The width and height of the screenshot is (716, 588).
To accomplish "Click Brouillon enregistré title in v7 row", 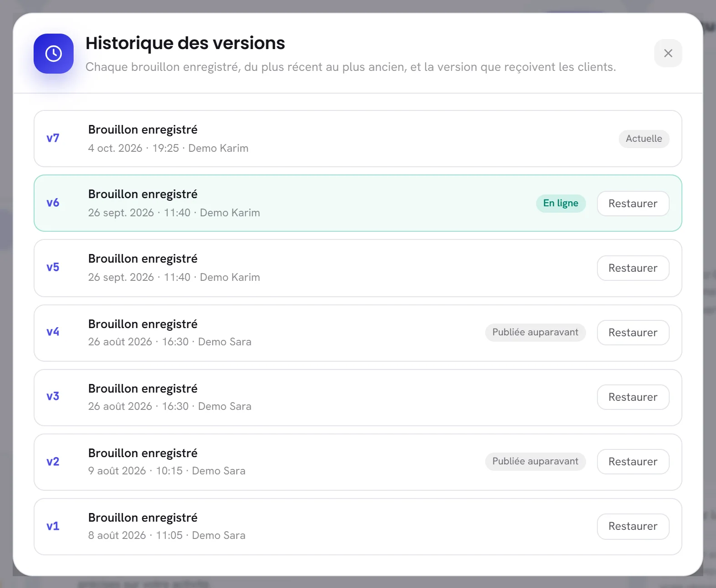I will coord(143,130).
